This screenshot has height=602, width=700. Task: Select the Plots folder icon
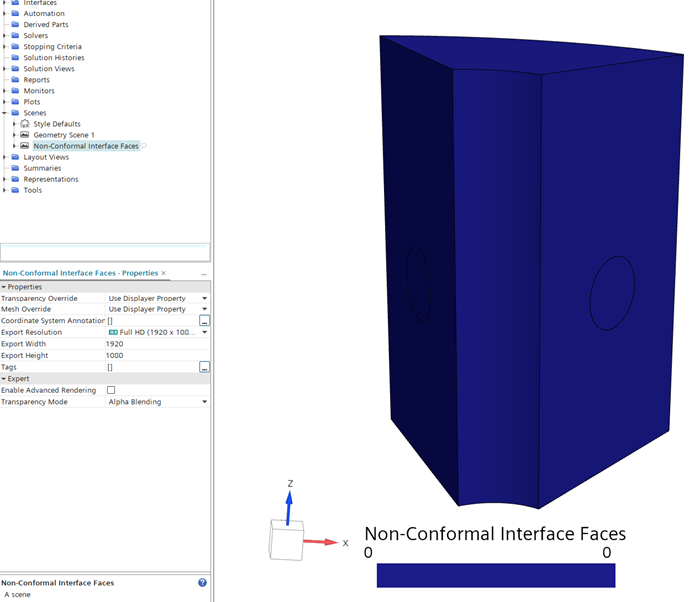[15, 101]
